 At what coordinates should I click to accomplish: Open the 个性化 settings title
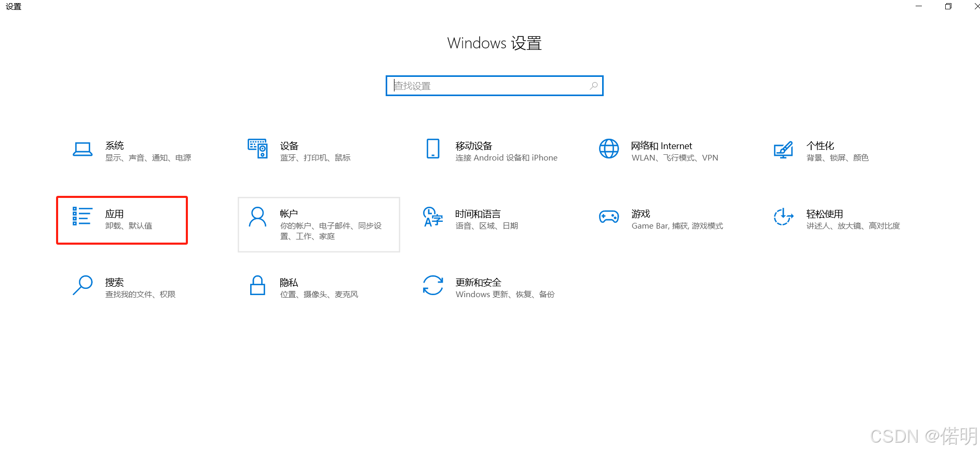pos(820,145)
